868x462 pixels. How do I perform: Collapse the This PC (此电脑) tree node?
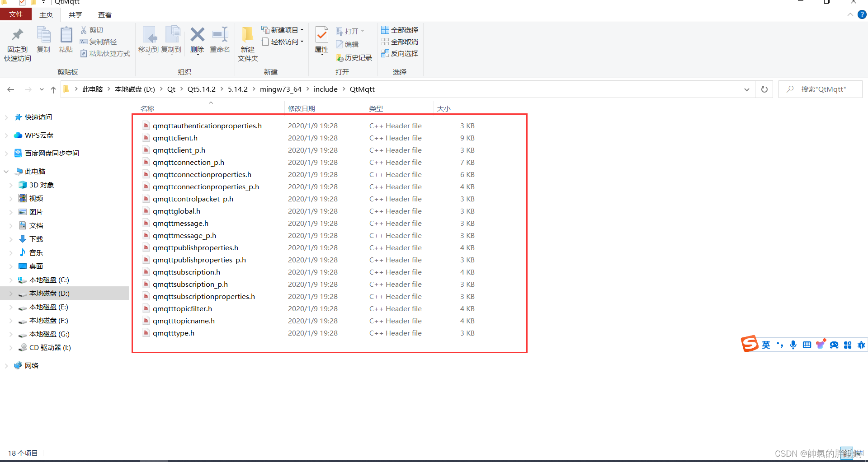[6, 172]
